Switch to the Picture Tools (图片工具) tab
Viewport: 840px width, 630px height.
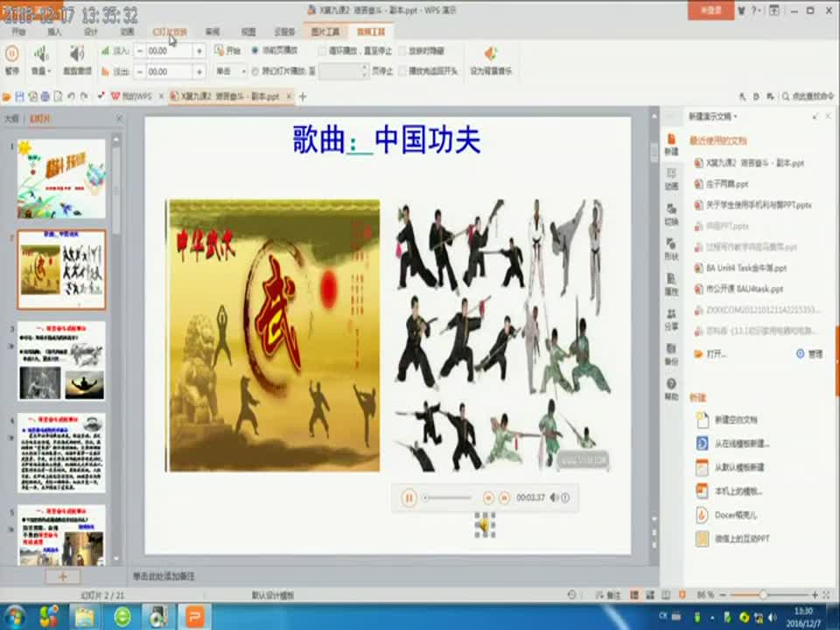326,31
